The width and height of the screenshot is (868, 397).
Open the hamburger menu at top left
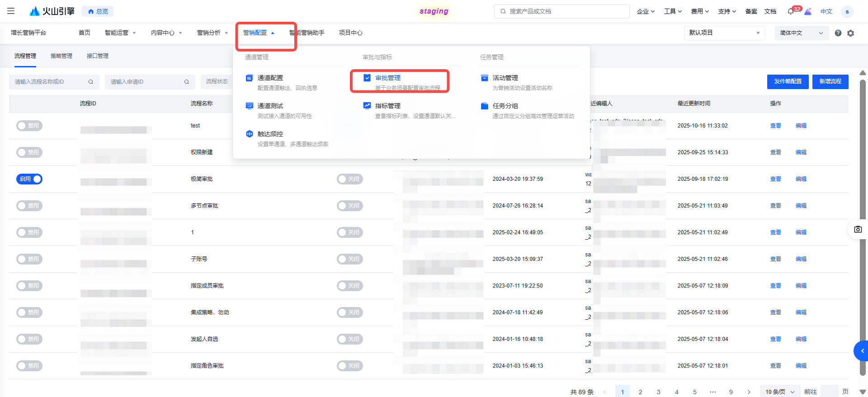click(x=11, y=11)
